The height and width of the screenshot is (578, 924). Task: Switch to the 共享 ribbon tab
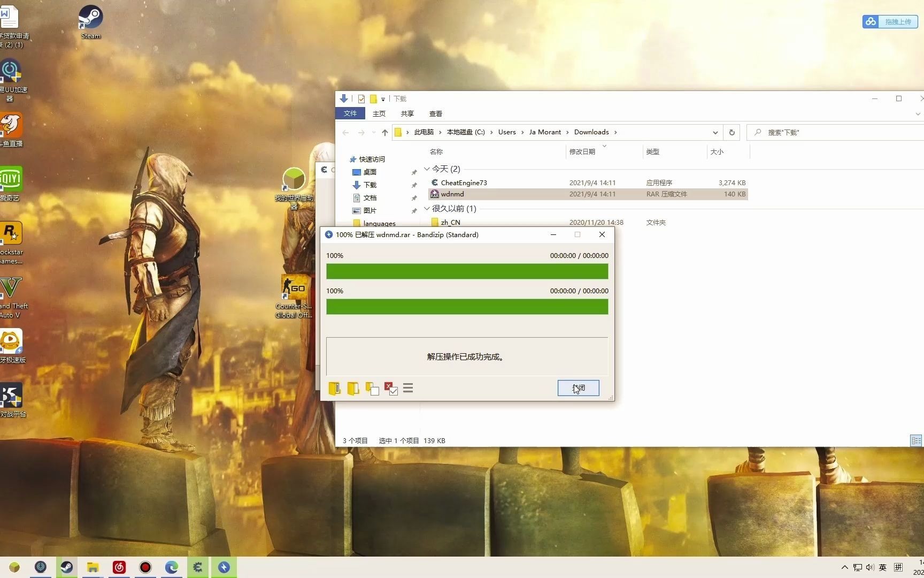pos(407,113)
